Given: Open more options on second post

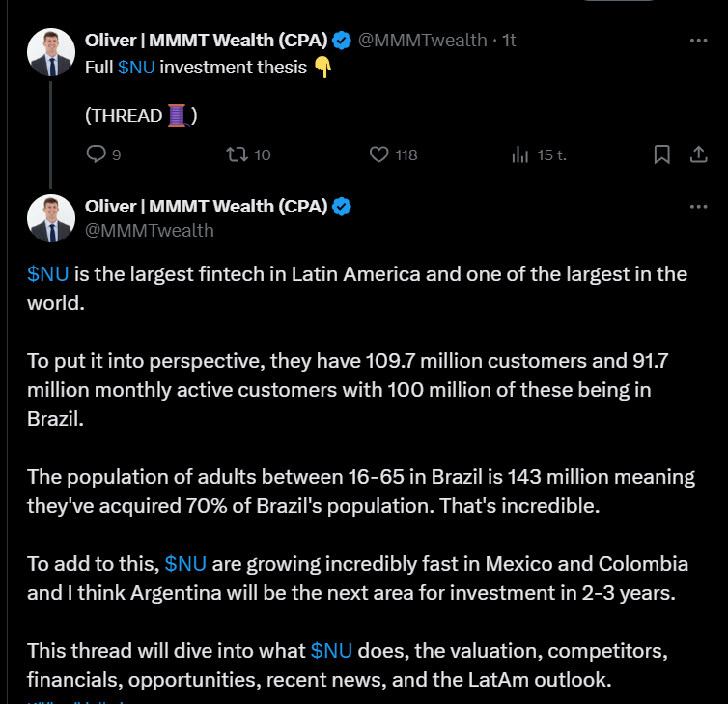Looking at the screenshot, I should point(698,206).
